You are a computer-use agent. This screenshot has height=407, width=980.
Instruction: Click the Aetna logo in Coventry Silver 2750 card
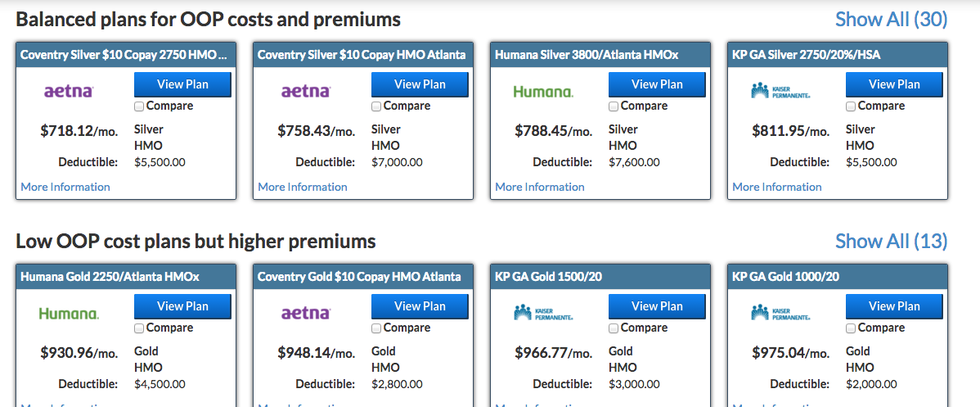click(69, 92)
